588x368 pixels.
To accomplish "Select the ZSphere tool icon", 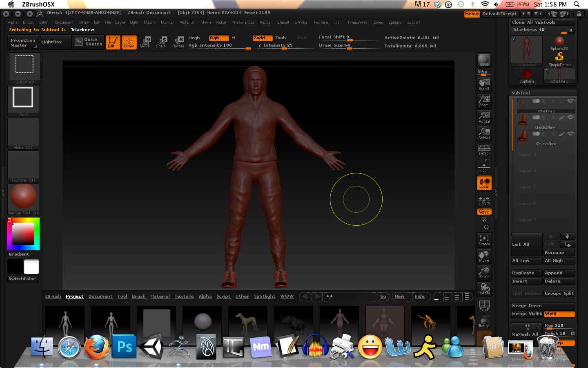I will click(x=527, y=75).
